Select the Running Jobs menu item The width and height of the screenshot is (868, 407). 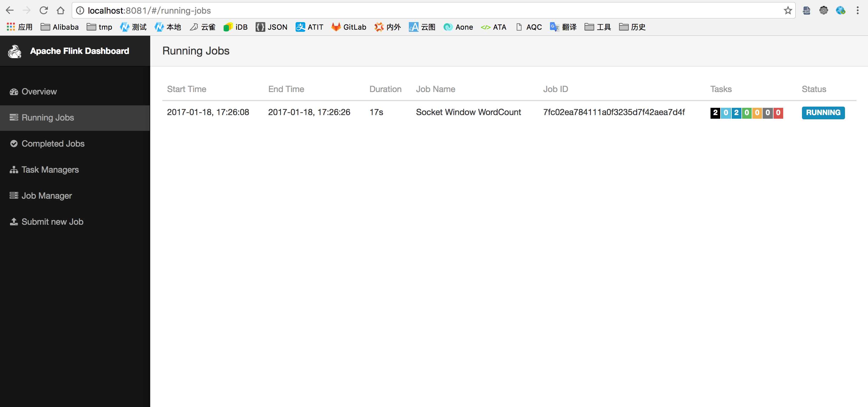pos(48,117)
